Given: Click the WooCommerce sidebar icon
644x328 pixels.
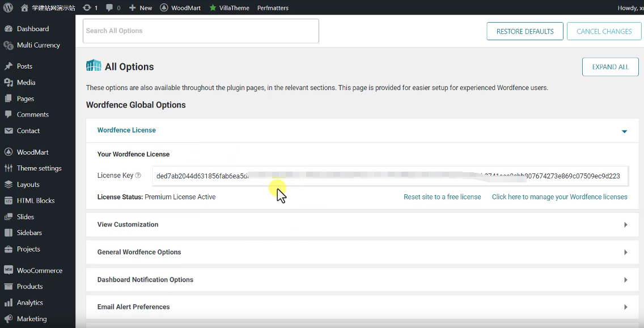Looking at the screenshot, I should pos(8,270).
